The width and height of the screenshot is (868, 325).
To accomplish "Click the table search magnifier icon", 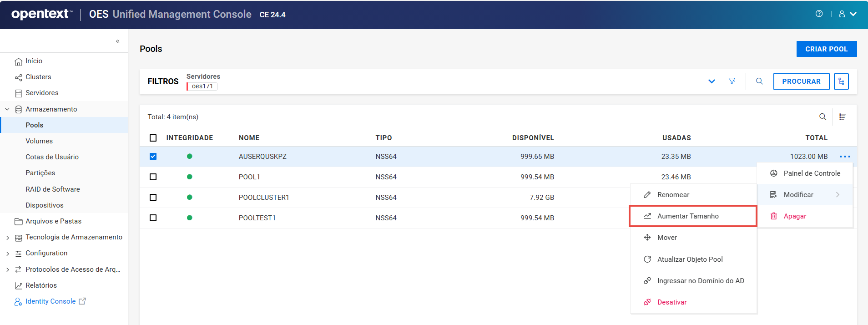I will 823,117.
